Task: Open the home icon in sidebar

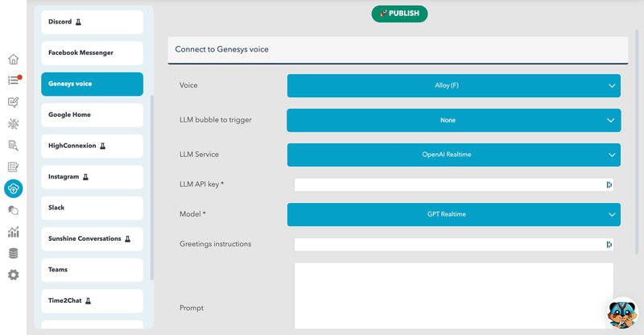Action: click(x=13, y=60)
